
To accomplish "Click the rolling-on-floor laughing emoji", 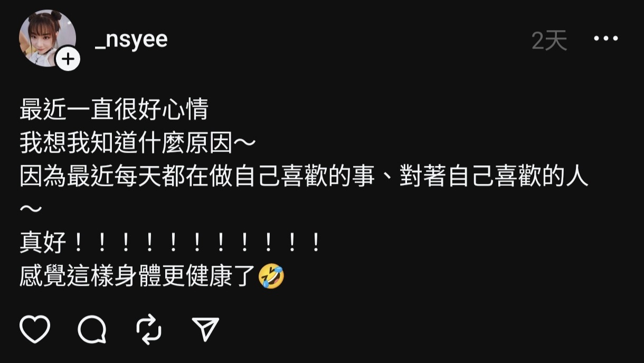I will coord(272,276).
